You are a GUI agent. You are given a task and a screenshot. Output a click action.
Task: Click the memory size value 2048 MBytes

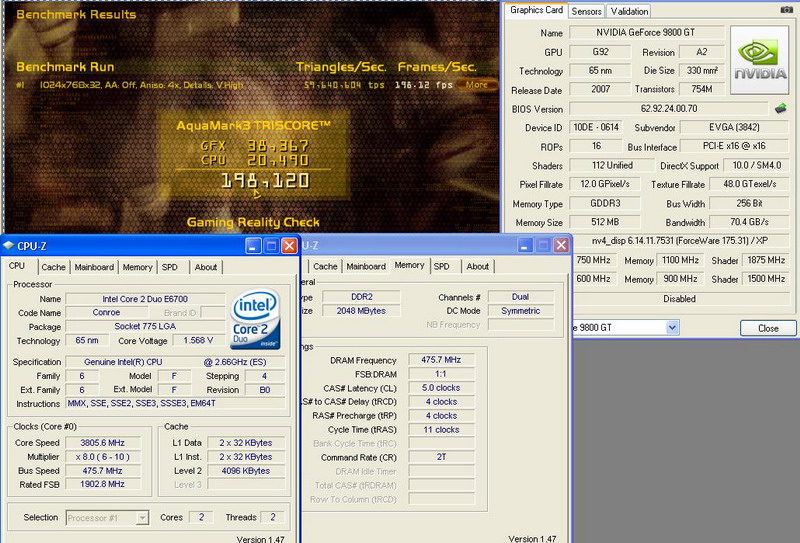[361, 311]
